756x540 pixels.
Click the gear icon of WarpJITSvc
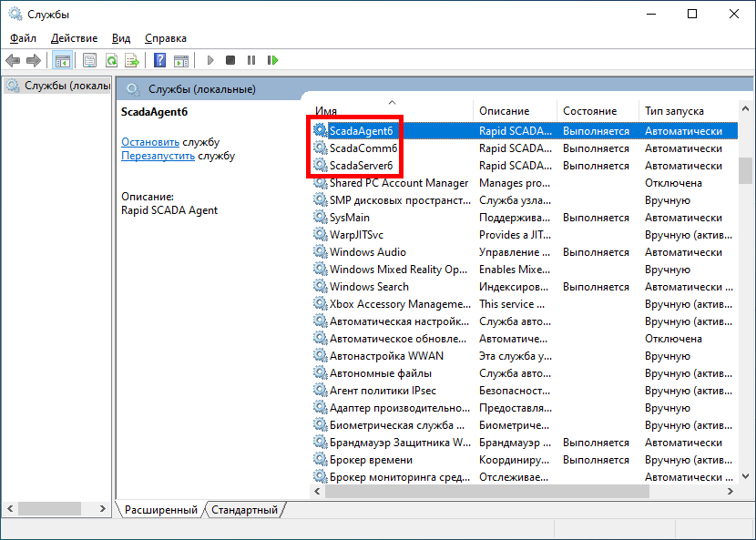pyautogui.click(x=320, y=234)
